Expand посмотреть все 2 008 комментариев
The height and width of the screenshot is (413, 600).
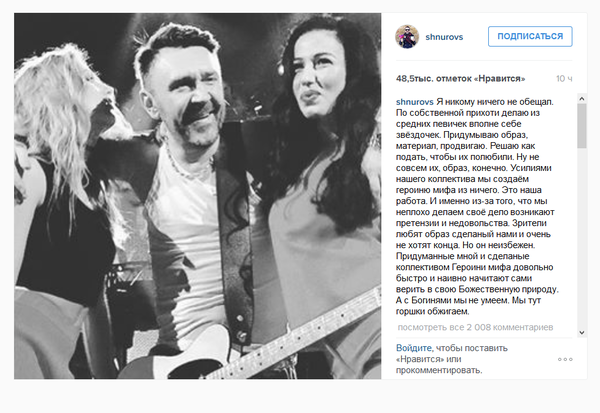(475, 327)
